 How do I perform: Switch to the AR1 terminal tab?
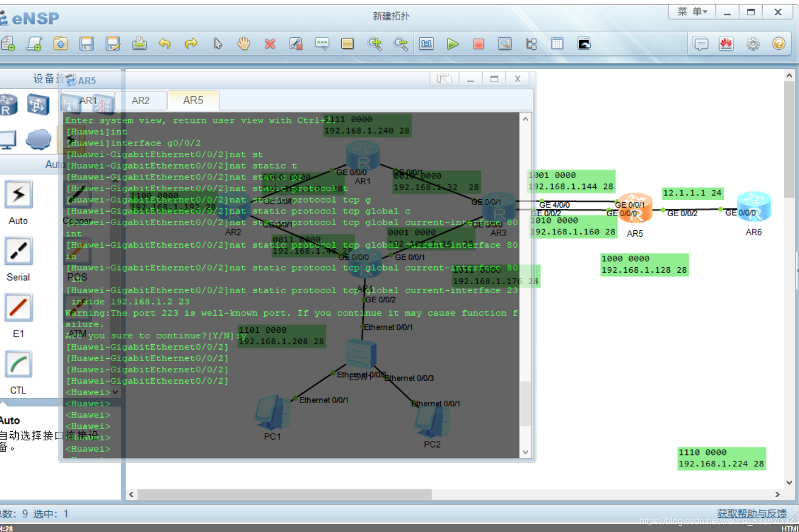click(89, 101)
